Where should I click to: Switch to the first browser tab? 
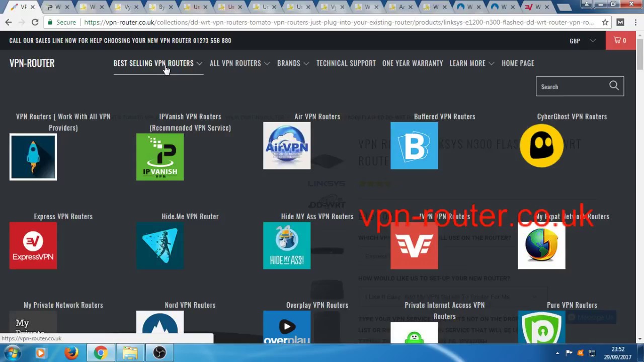(23, 7)
